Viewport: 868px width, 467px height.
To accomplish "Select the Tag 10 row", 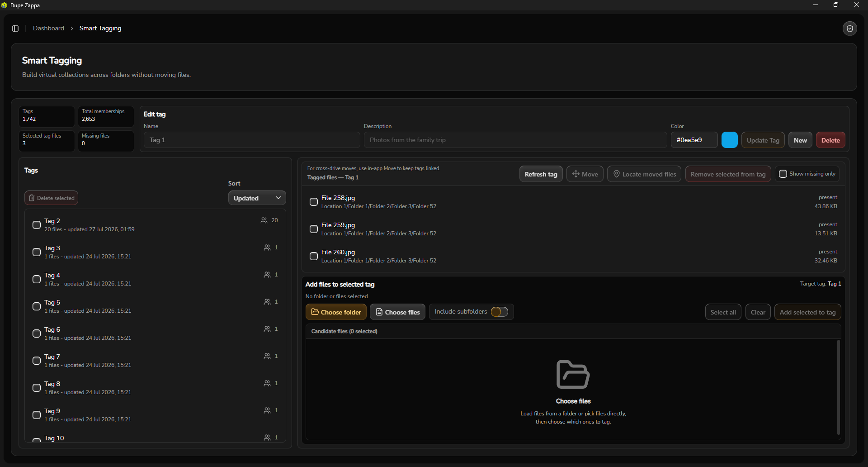I will pyautogui.click(x=155, y=438).
